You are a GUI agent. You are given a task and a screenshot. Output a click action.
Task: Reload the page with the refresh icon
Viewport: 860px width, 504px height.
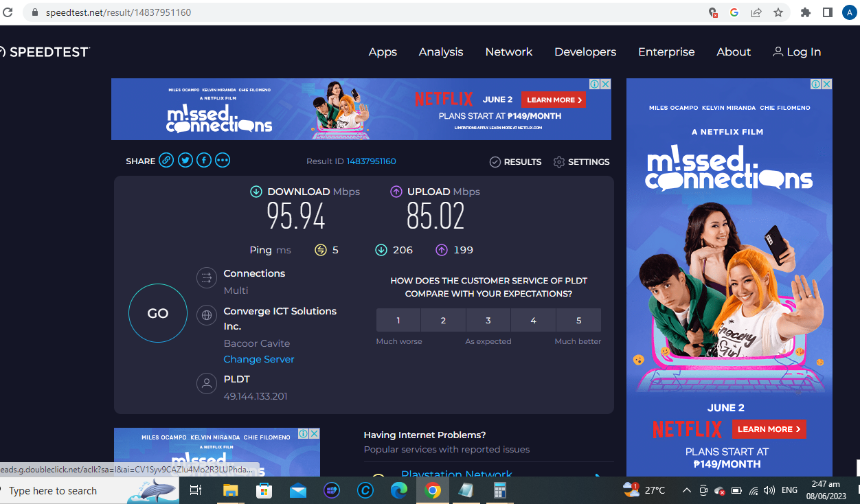[x=8, y=12]
